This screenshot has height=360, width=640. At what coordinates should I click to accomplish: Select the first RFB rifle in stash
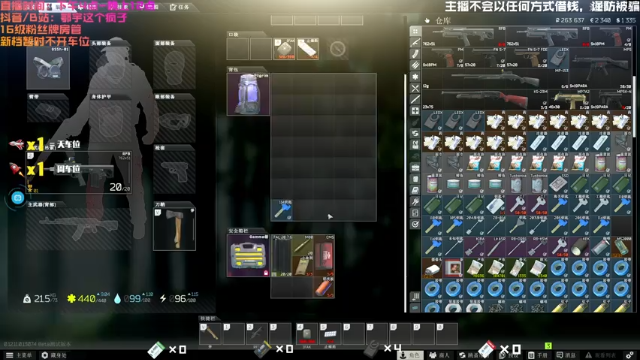pyautogui.click(x=464, y=37)
